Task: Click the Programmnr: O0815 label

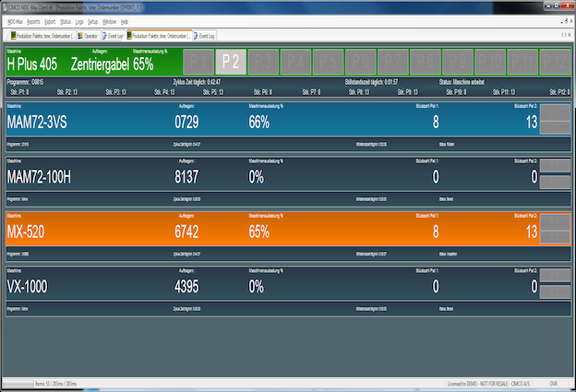Action: point(25,82)
